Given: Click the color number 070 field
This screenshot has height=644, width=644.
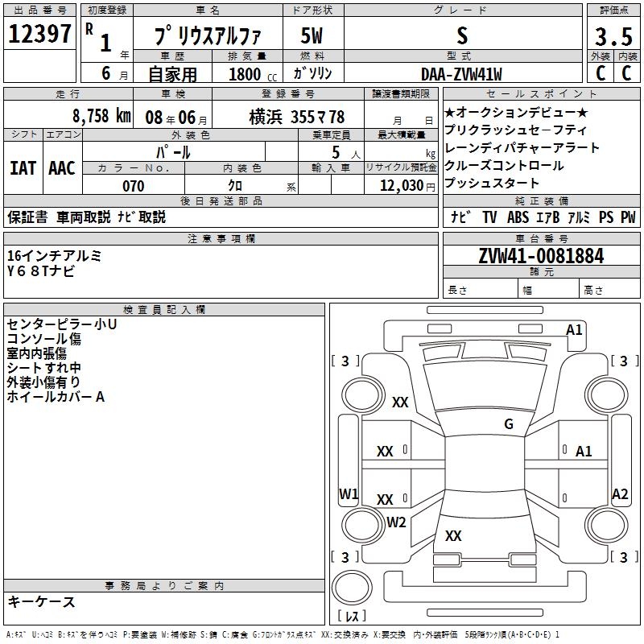Looking at the screenshot, I should (133, 186).
